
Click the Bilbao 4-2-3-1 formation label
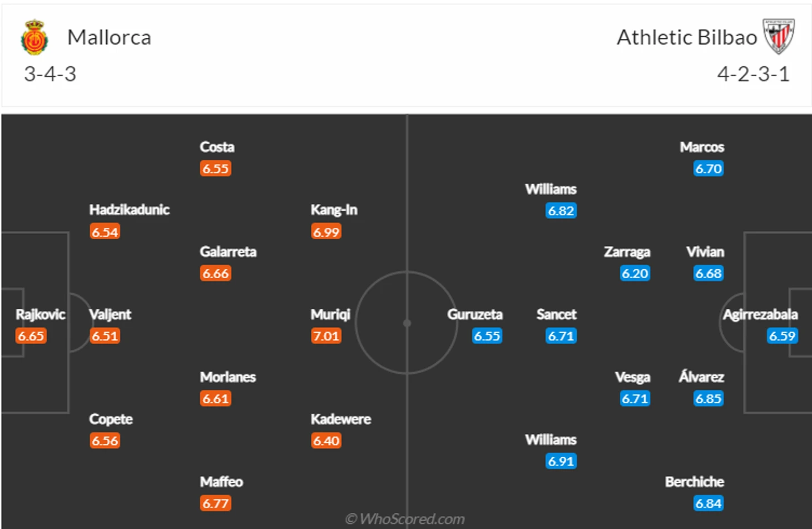[x=753, y=74]
